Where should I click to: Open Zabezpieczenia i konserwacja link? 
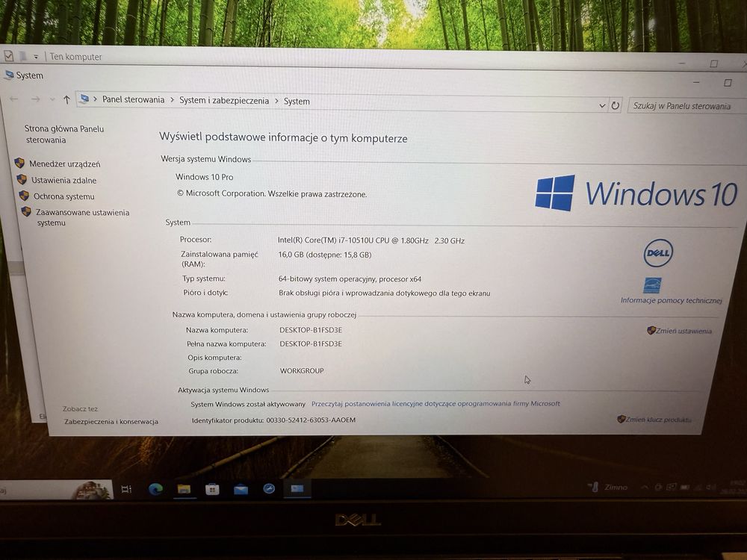pyautogui.click(x=111, y=421)
